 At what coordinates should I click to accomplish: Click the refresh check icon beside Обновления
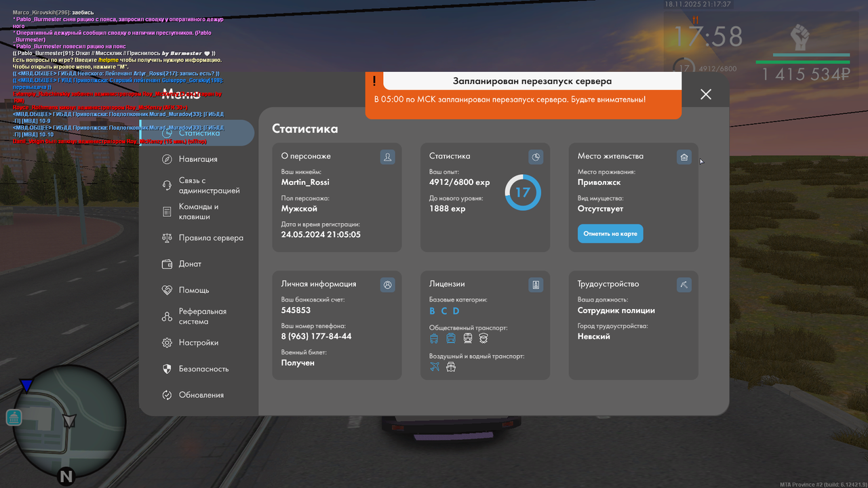click(167, 395)
